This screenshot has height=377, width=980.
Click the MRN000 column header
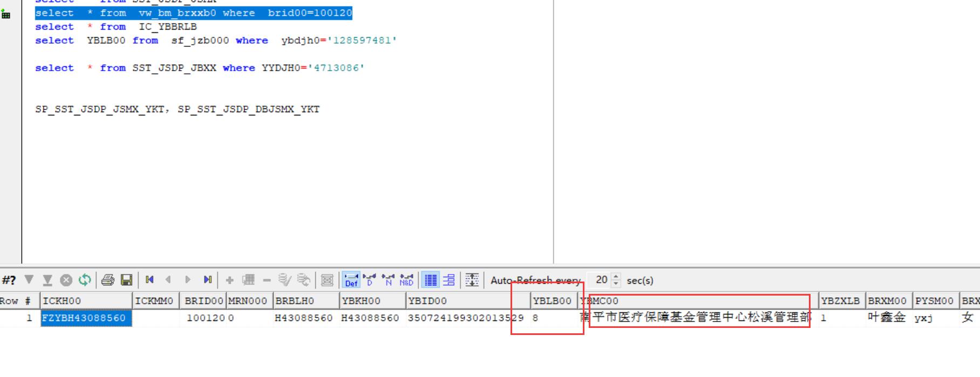click(x=249, y=301)
